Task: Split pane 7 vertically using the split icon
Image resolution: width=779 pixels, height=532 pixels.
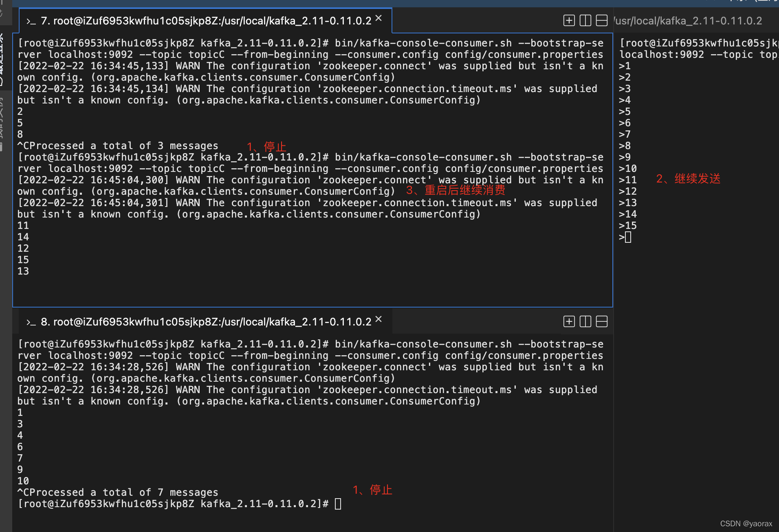Action: (x=585, y=20)
